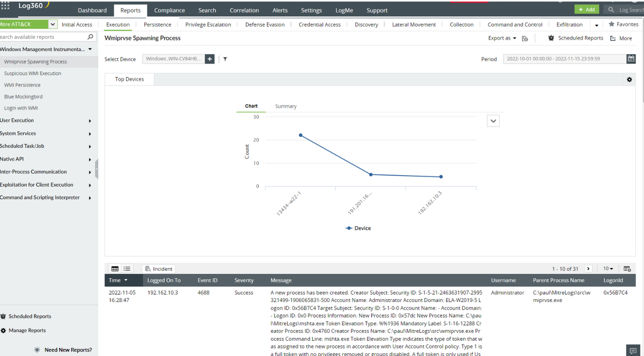Click the Manage Reports gear icon
Viewport: 644px width, 356px height.
click(x=4, y=331)
